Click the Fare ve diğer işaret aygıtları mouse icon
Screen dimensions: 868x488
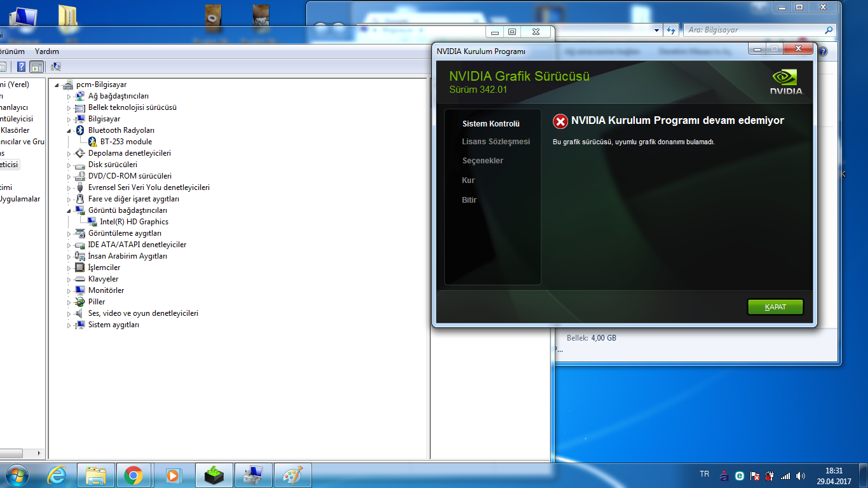point(80,199)
